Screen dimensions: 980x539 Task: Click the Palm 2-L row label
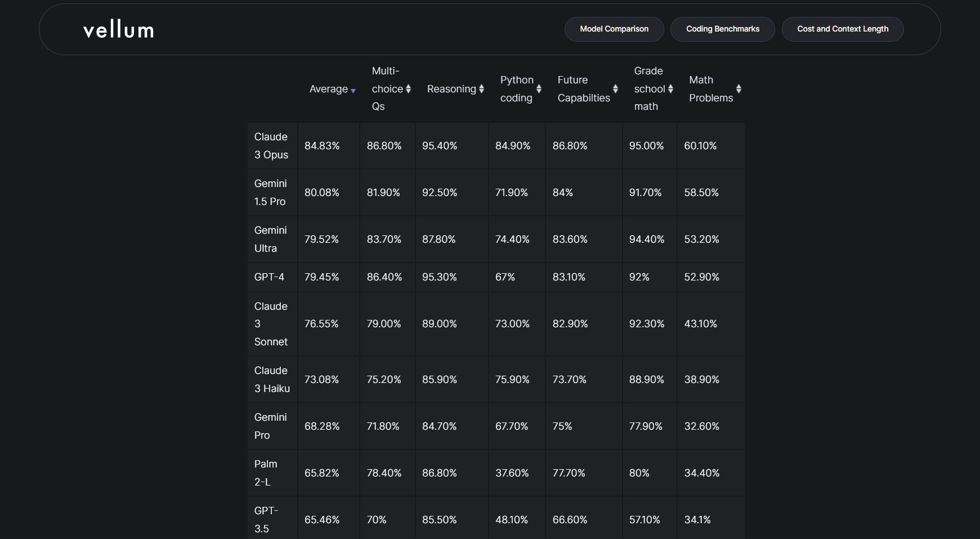[266, 473]
